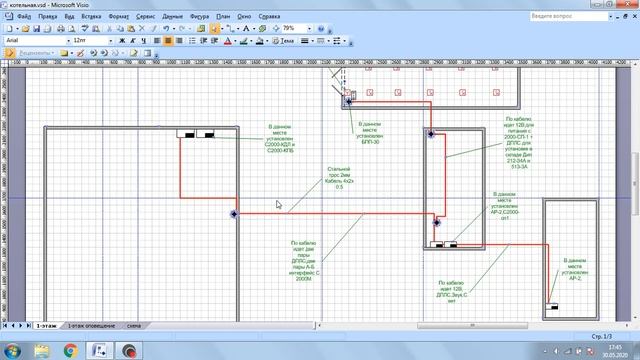640x360 pixels.
Task: Save the drawing with Save icon
Action: 36,29
